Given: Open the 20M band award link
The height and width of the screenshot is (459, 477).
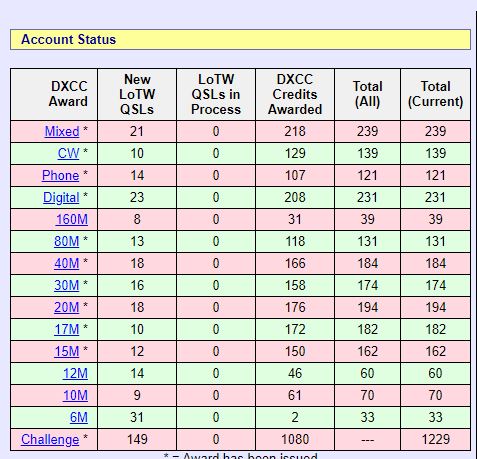Looking at the screenshot, I should tap(67, 307).
